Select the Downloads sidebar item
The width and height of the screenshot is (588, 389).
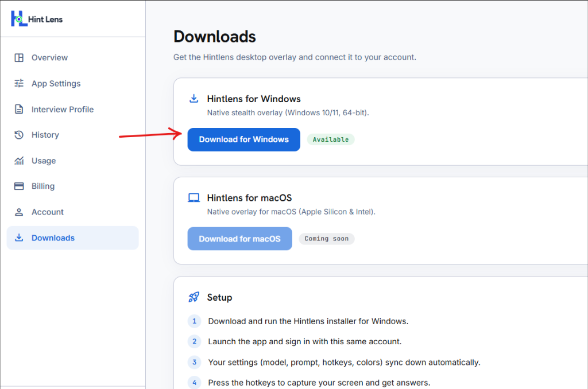coord(73,238)
